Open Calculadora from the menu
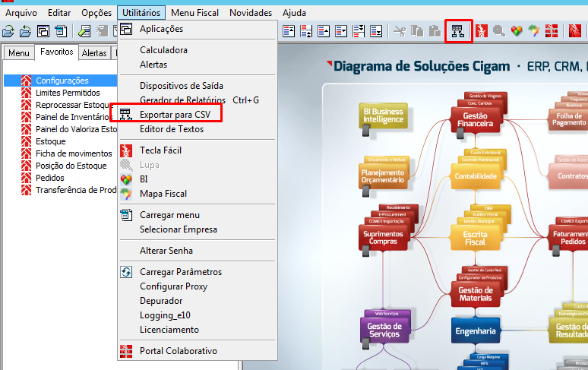588x370 pixels. [x=198, y=50]
